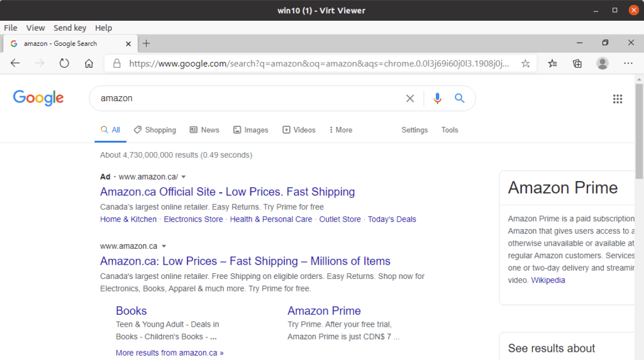Screen dimensions: 644x360
Task: Click the browser address bar URL
Action: (x=319, y=63)
